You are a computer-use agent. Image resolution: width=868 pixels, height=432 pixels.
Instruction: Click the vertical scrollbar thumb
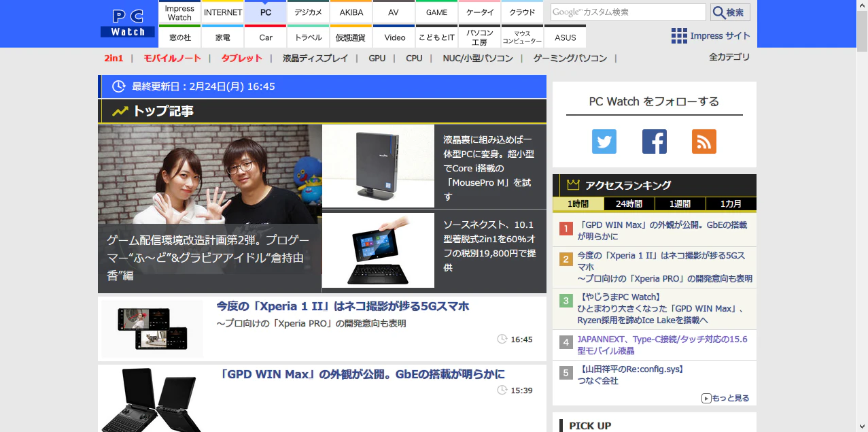click(862, 31)
